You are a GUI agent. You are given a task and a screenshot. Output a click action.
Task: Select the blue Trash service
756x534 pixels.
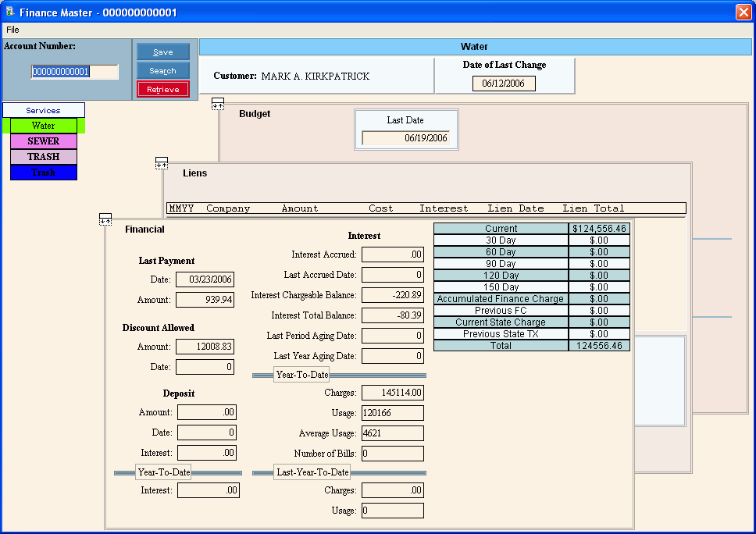tap(44, 172)
